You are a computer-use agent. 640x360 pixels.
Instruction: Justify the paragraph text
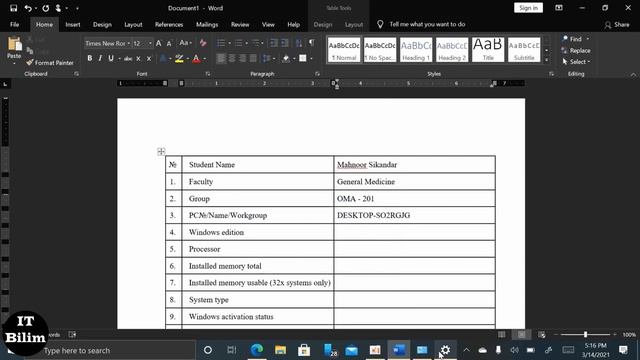point(253,58)
